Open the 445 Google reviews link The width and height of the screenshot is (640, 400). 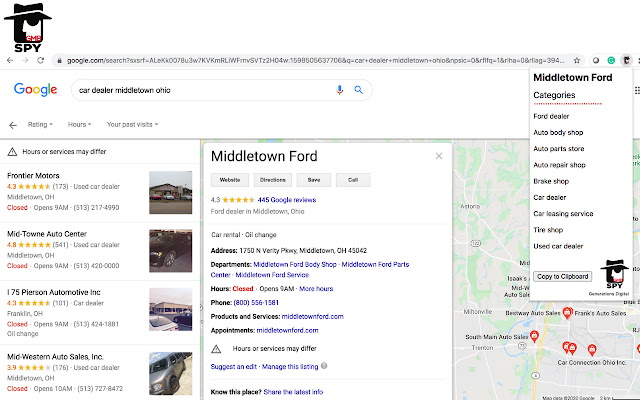tap(287, 200)
